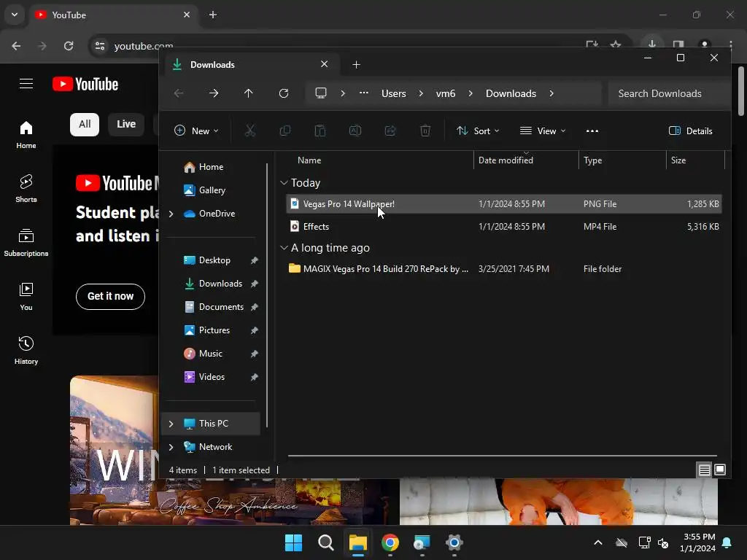The height and width of the screenshot is (560, 747).
Task: Click the Rename icon in Explorer toolbar
Action: tap(355, 131)
